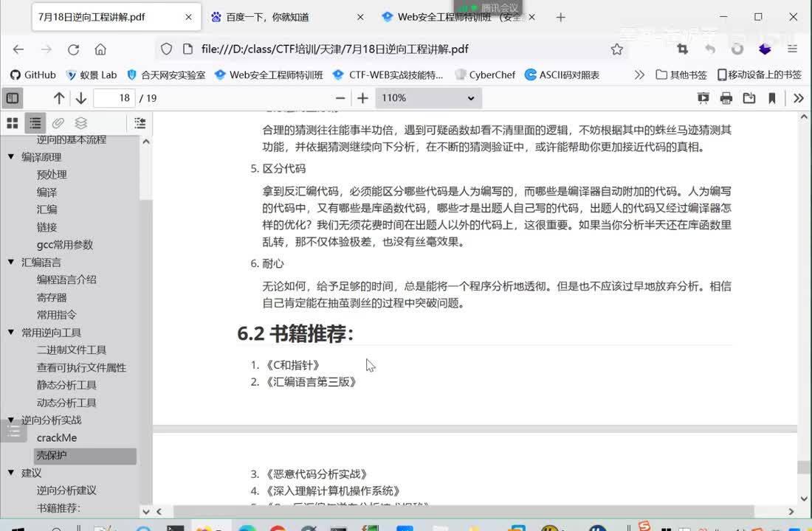812x531 pixels.
Task: Open the Firefox hamburger menu
Action: [x=792, y=49]
